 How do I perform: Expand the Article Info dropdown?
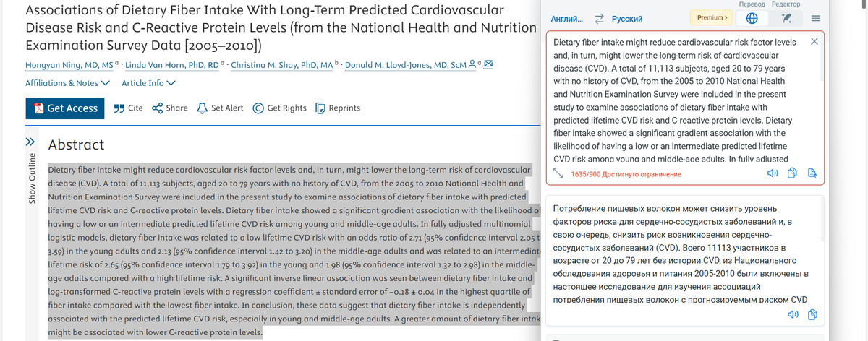click(148, 83)
